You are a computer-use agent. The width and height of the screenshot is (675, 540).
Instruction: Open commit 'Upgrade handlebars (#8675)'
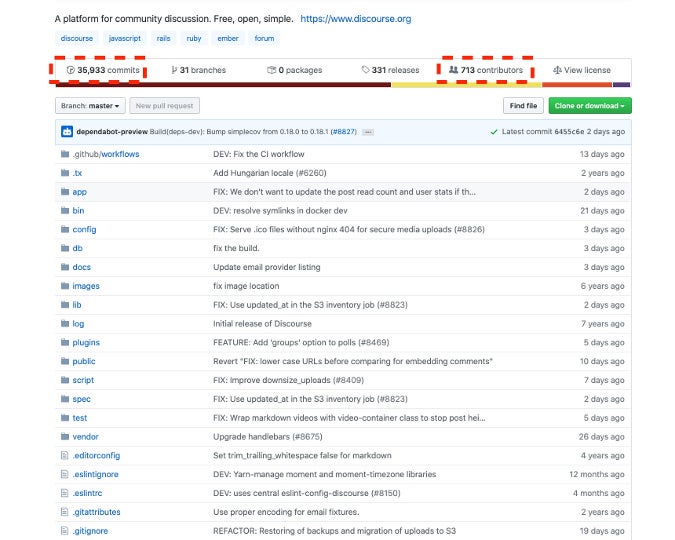(x=268, y=437)
